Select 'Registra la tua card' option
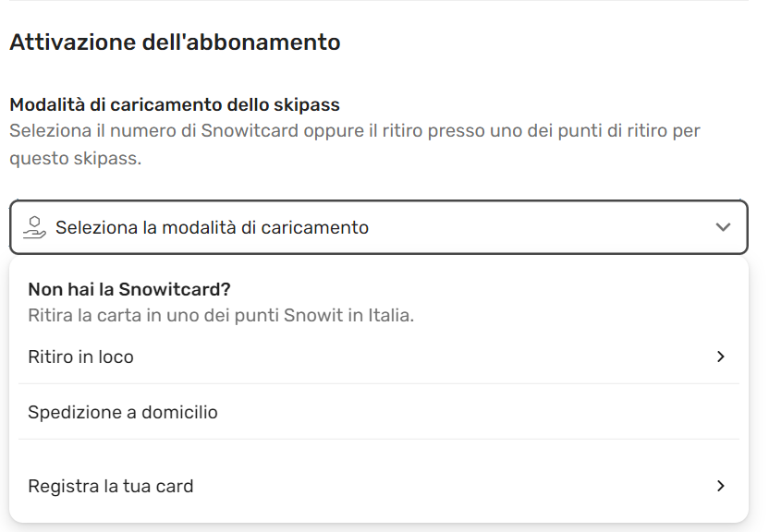The image size is (769, 532). point(111,486)
